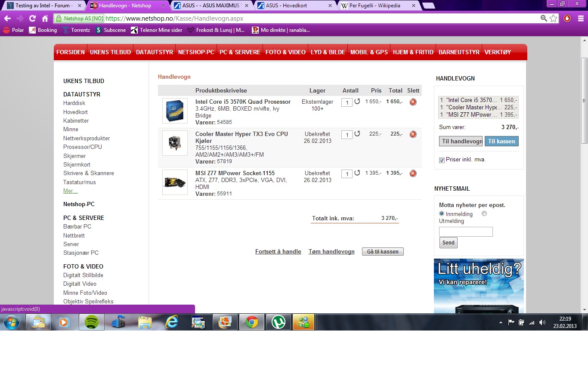Click the page vertical scrollbar
588x380 pixels.
point(584,101)
